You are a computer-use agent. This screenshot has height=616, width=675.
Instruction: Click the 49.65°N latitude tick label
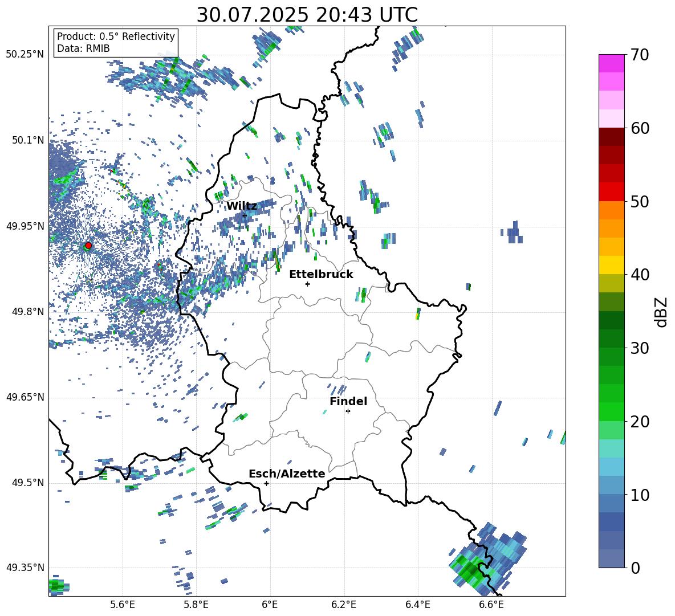(x=25, y=397)
